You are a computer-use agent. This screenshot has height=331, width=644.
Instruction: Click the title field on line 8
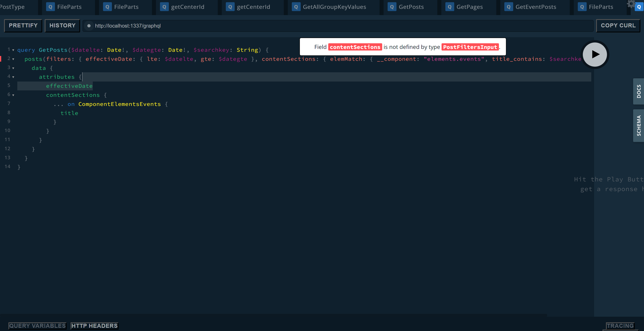pos(69,113)
